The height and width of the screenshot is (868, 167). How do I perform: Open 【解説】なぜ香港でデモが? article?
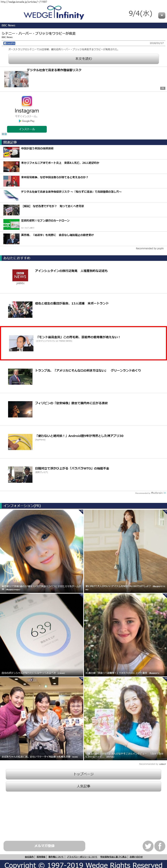click(53, 206)
